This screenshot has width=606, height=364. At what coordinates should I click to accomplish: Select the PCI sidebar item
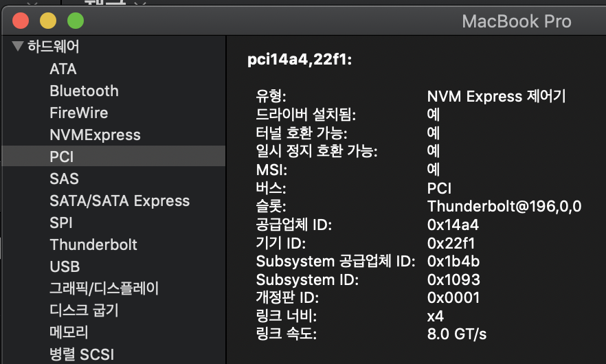click(x=113, y=156)
